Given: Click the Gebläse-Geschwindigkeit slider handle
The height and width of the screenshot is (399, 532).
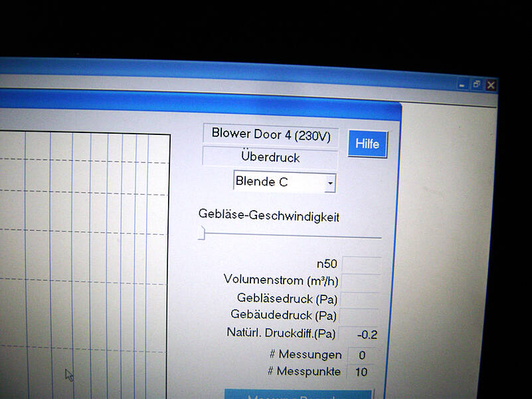Looking at the screenshot, I should 202,233.
